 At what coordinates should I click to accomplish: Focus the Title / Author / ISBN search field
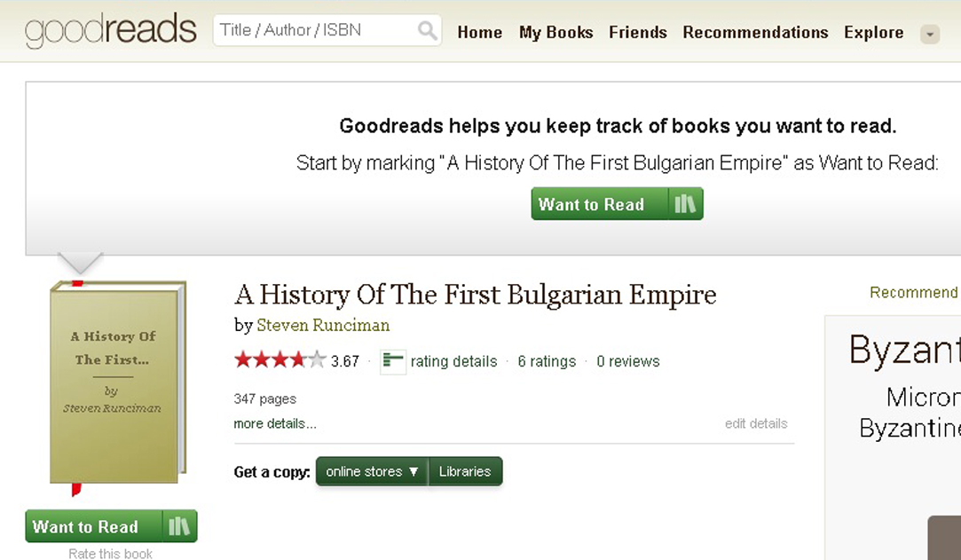point(315,30)
